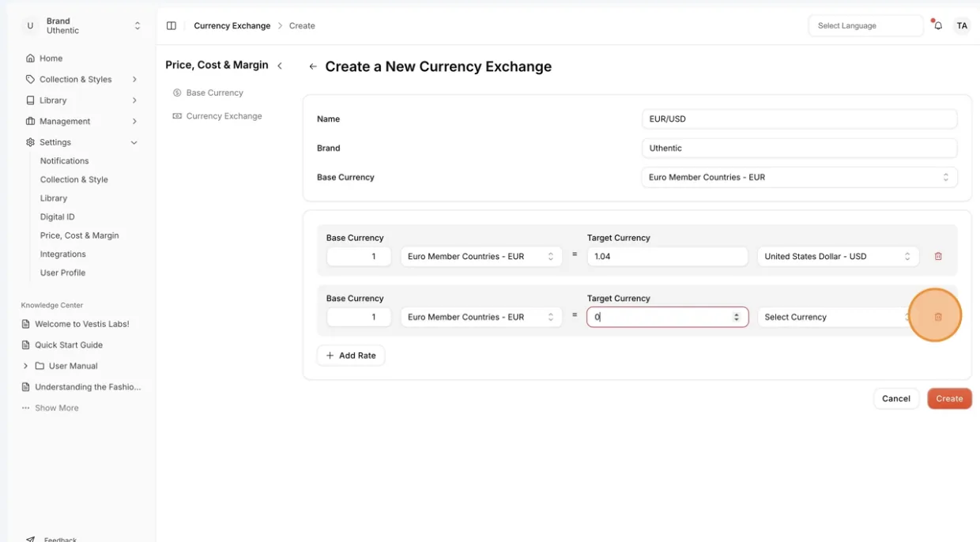980x542 pixels.
Task: Select Currency Exchange in side panel
Action: (224, 116)
